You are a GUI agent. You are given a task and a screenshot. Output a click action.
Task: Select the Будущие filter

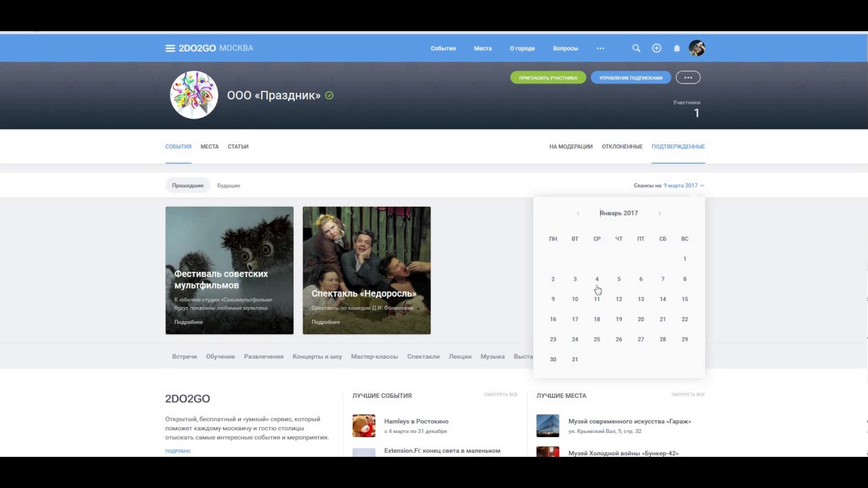[229, 186]
